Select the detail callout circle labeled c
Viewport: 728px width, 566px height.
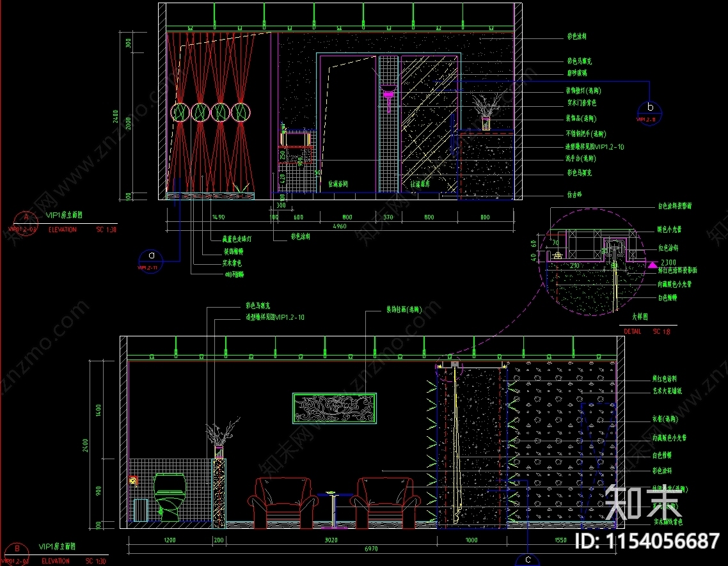click(527, 561)
